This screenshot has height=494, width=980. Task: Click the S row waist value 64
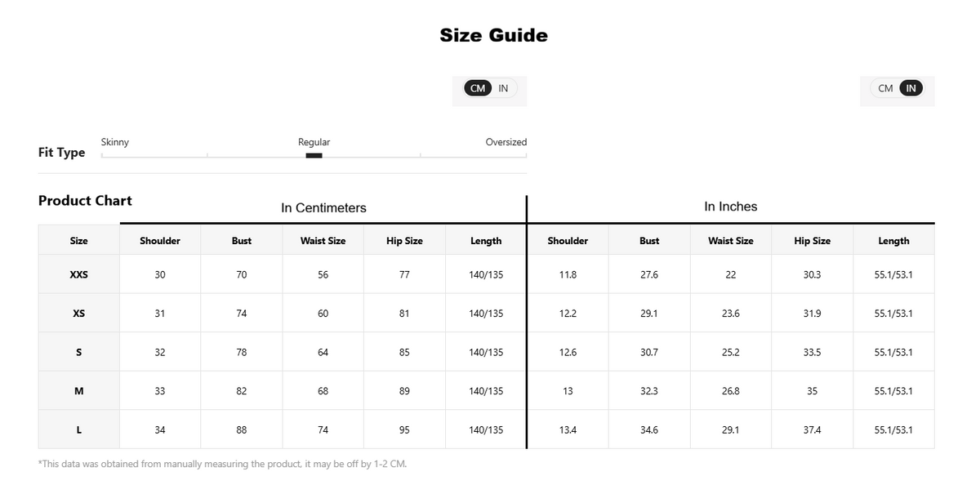[323, 353]
